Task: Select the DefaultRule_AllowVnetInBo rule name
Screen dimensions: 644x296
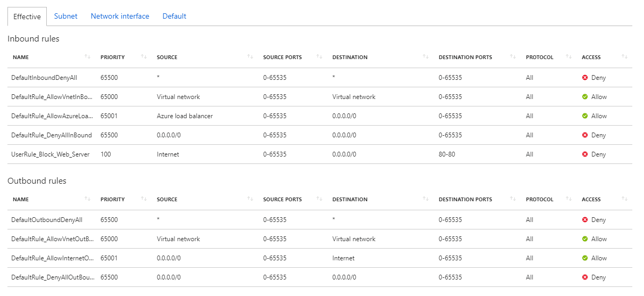Action: (52, 97)
